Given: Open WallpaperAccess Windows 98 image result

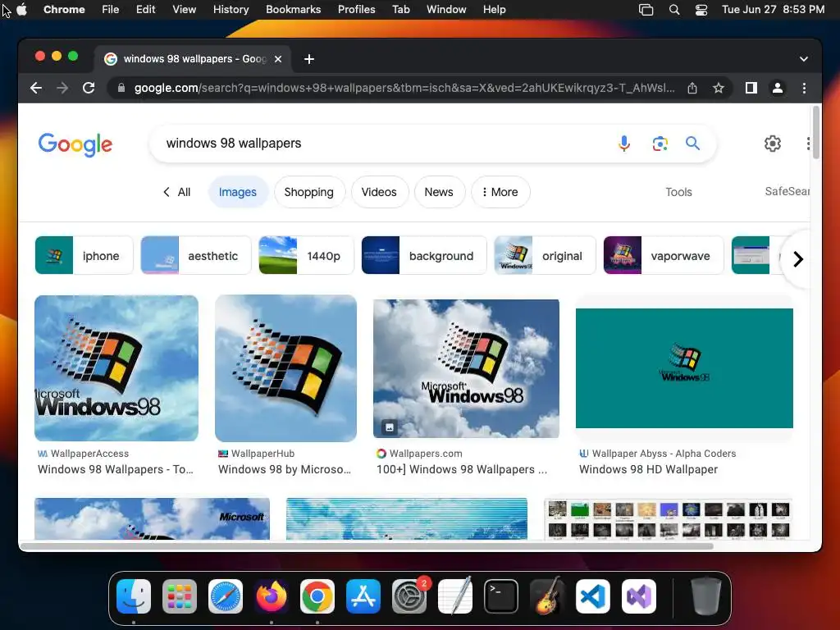Looking at the screenshot, I should point(116,368).
